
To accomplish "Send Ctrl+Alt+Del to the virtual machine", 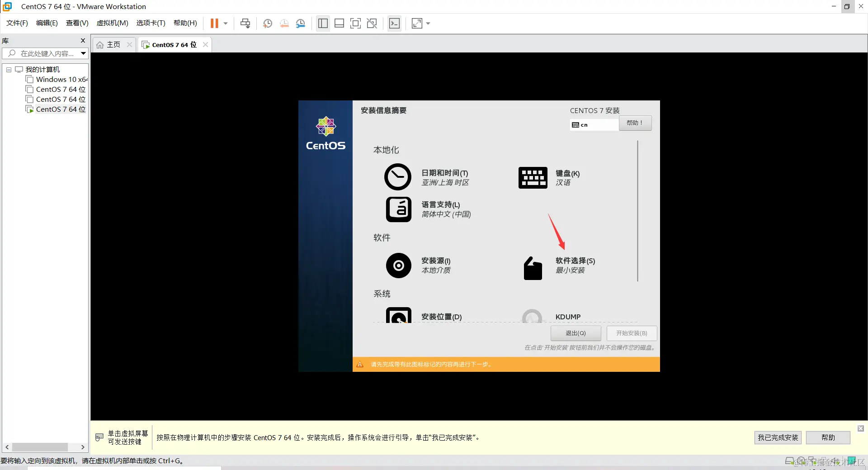I will tap(245, 23).
